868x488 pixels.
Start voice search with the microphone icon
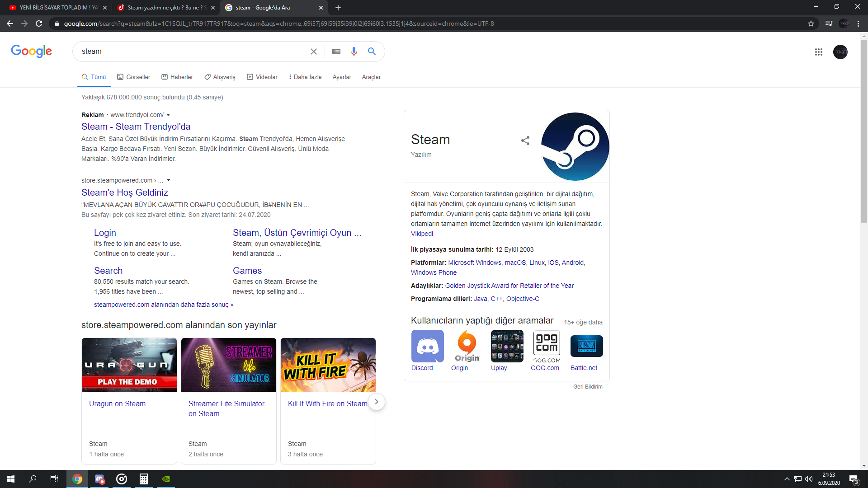(354, 52)
